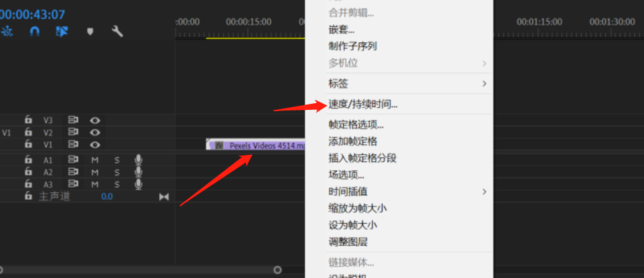Toggle sync lock for A2
The image size is (644, 278).
73,172
